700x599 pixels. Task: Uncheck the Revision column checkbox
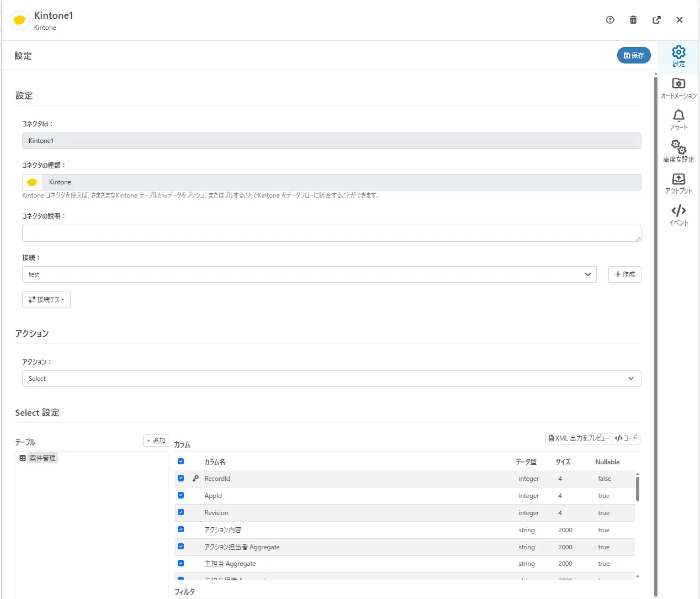click(x=181, y=512)
